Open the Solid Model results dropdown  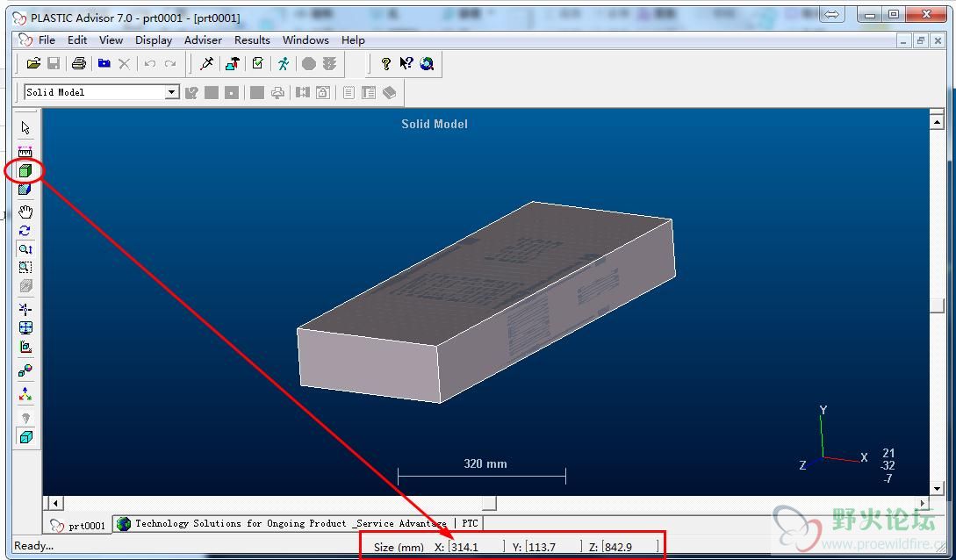coord(172,93)
